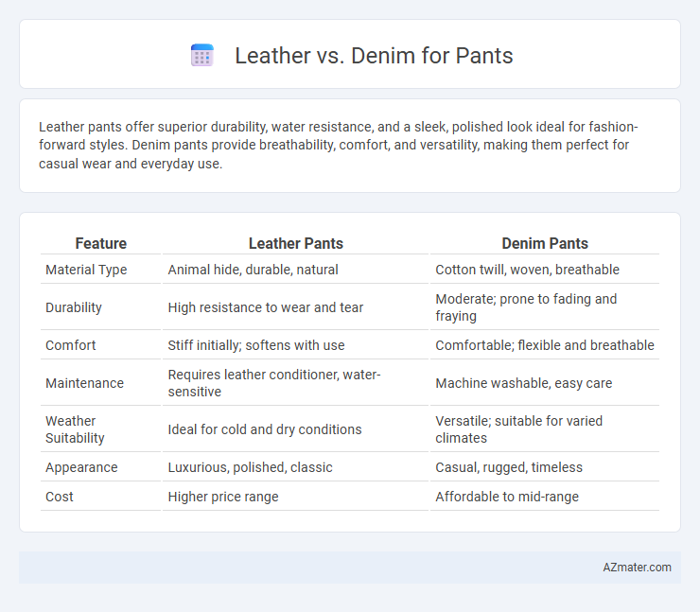Click 'High resistance to wear and tear' cell
The height and width of the screenshot is (612, 700).
click(265, 307)
